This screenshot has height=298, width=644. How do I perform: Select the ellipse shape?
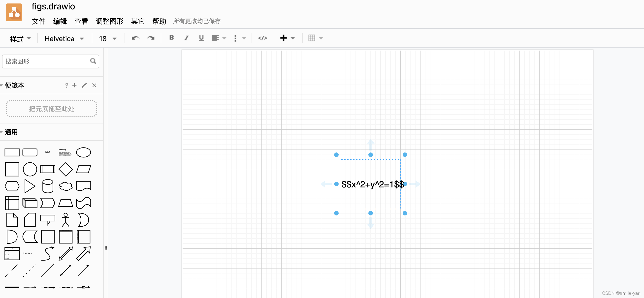pyautogui.click(x=83, y=152)
